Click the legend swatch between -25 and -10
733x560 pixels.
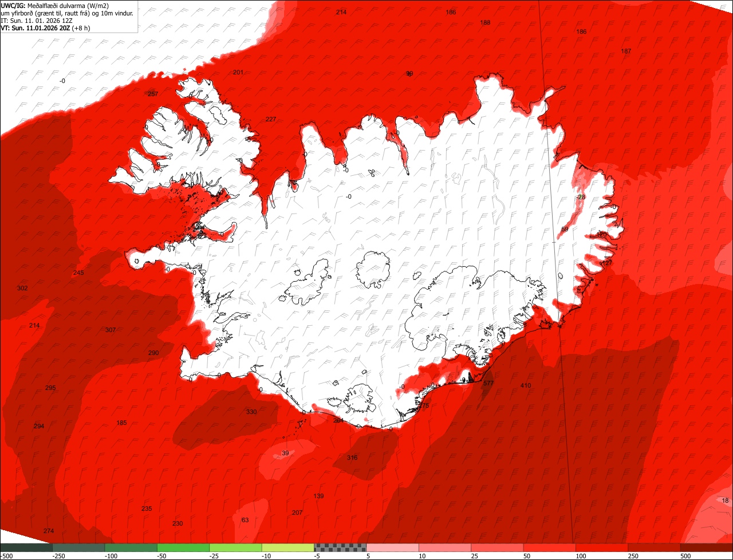click(235, 547)
